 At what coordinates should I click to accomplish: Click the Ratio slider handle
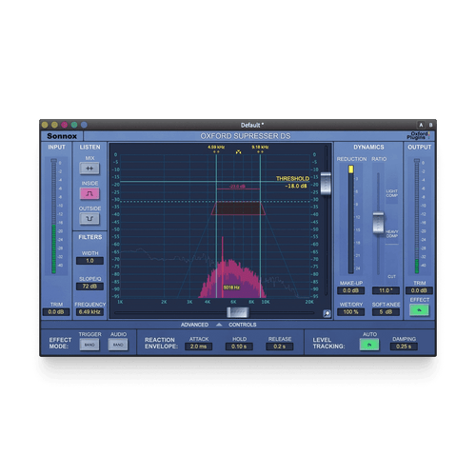point(378,223)
